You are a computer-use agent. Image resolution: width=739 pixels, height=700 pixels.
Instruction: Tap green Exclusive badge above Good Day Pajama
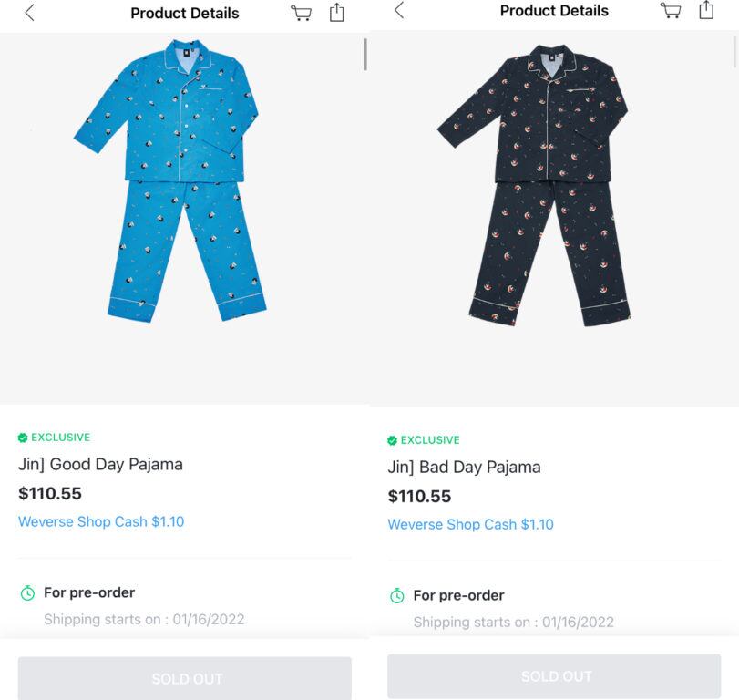click(55, 437)
